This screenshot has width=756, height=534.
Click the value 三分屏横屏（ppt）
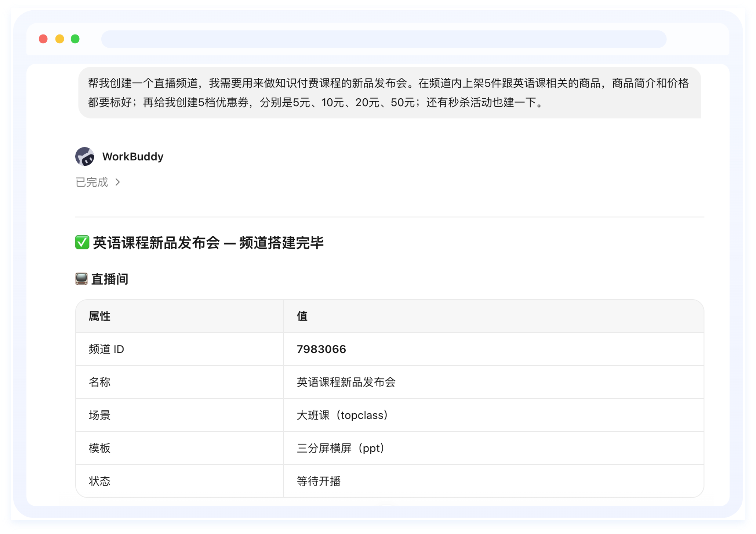[340, 448]
